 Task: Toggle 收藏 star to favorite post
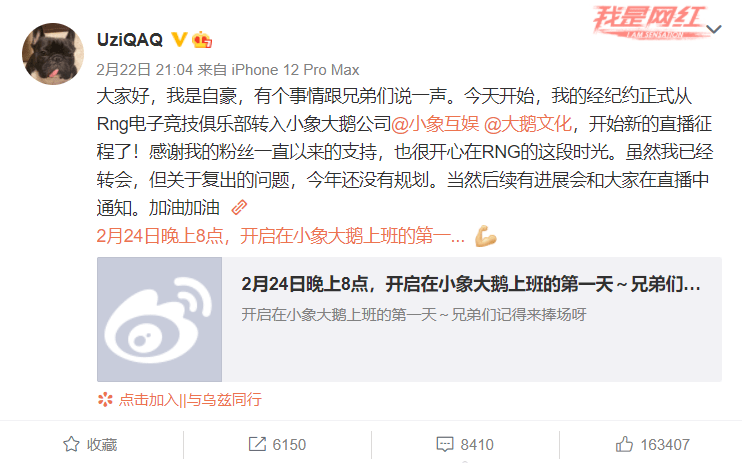click(x=90, y=445)
